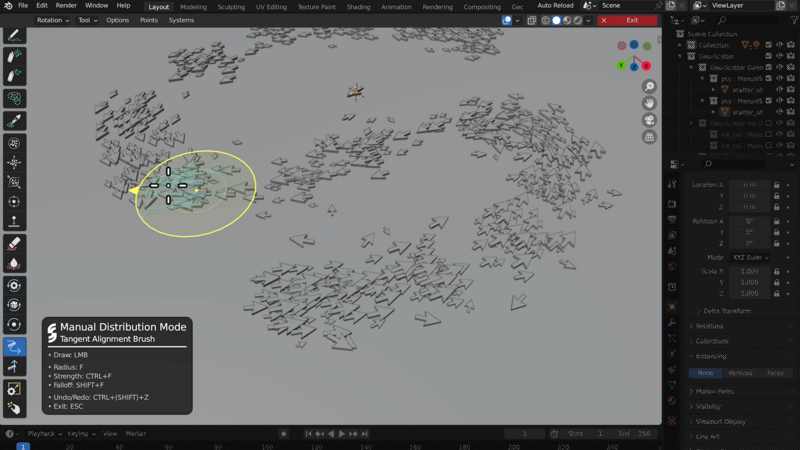Open the outliner filter funnel icon
Viewport: 800px width, 450px height.
tap(794, 20)
